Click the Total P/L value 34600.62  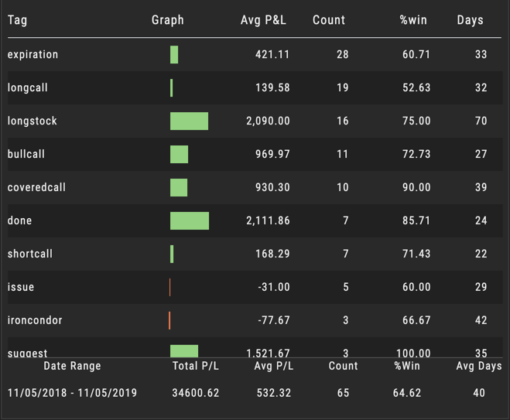click(196, 393)
